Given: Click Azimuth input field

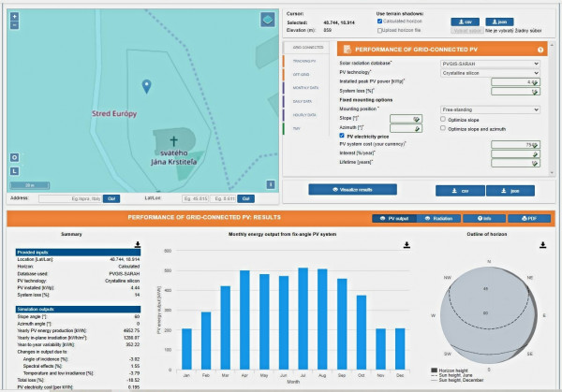Looking at the screenshot, I should click(x=406, y=128).
